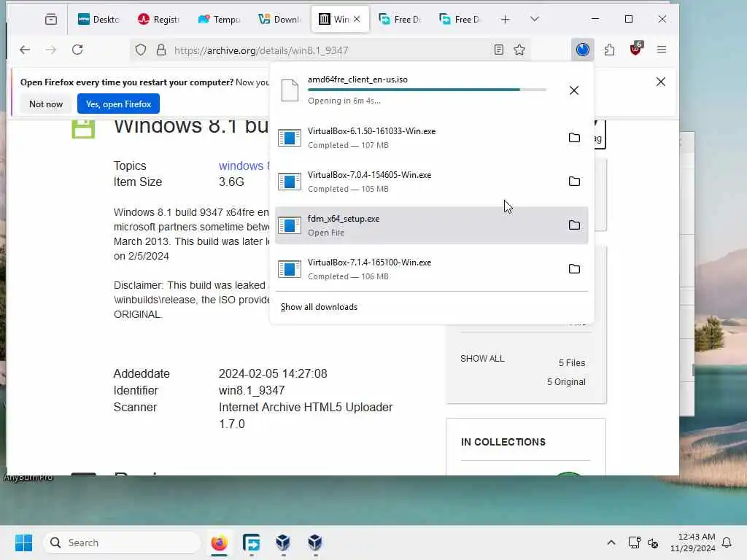Toggle reader view icon in address bar

[x=499, y=50]
